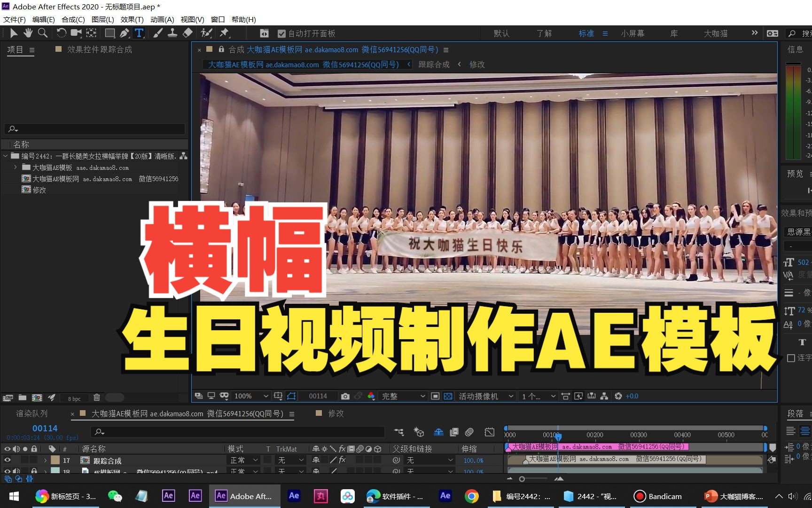Select the Horizontal Type tool

coord(139,33)
